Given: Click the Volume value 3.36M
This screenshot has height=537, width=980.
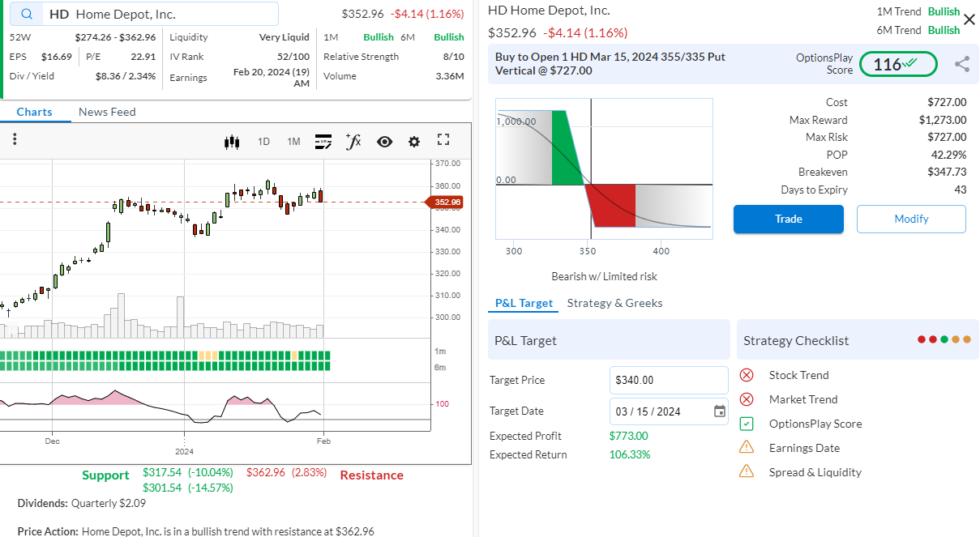Looking at the screenshot, I should coord(450,76).
